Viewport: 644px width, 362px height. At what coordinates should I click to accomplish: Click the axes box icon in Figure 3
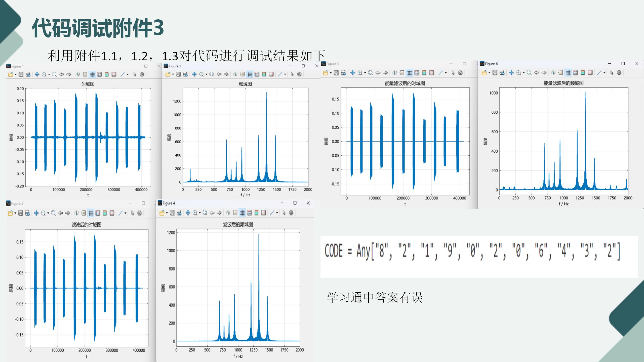(112, 213)
